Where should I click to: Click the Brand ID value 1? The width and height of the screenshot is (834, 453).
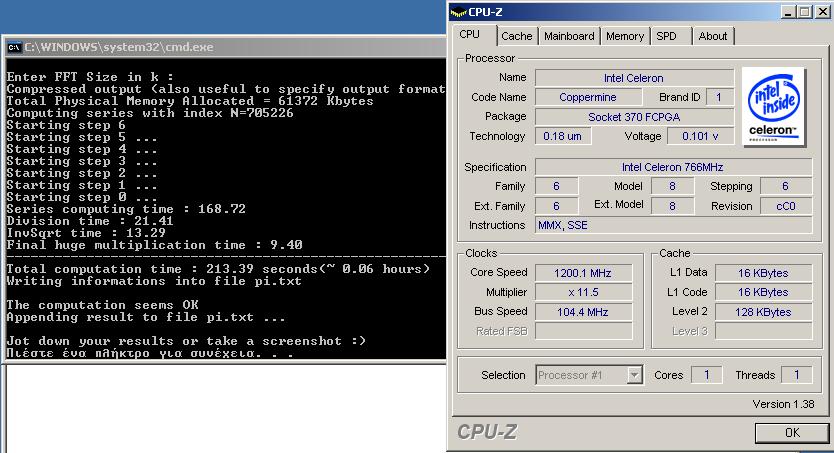click(720, 97)
